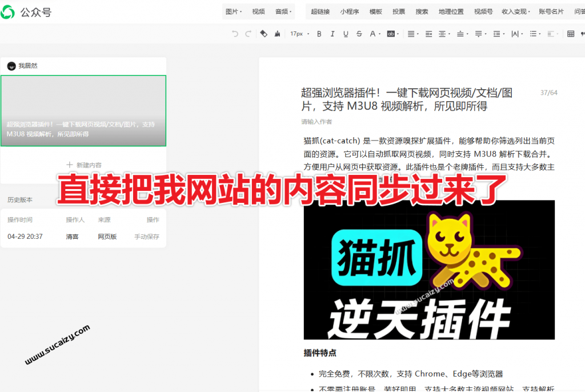Click the 完全免费，不限次数 bullet line
The width and height of the screenshot is (585, 392).
tap(411, 374)
